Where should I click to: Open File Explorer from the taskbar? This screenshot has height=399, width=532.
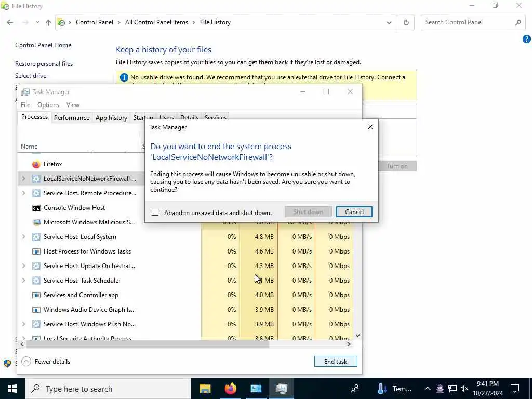[x=205, y=389]
